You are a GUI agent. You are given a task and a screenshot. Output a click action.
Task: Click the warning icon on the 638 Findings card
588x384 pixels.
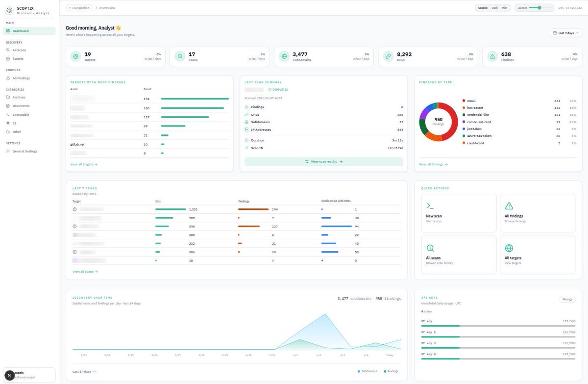point(492,56)
